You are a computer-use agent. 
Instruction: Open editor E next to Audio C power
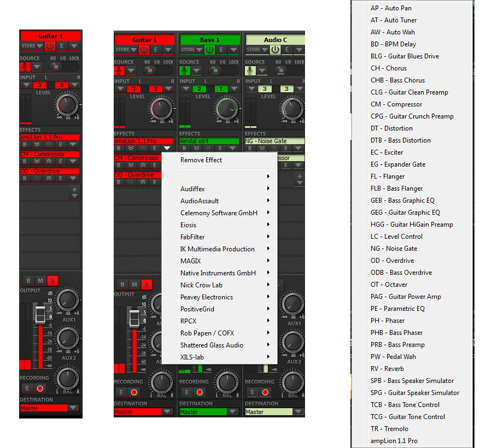pos(287,50)
